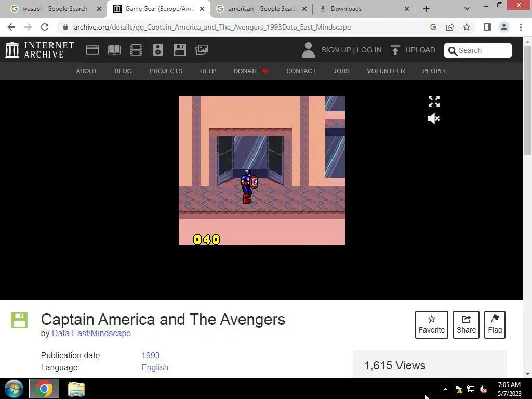Go forward in browser history

[x=28, y=27]
